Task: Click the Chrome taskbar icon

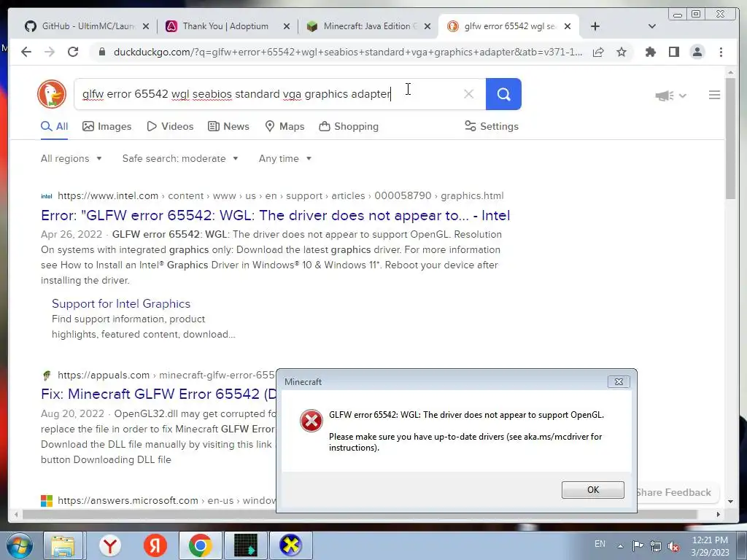Action: coord(200,545)
